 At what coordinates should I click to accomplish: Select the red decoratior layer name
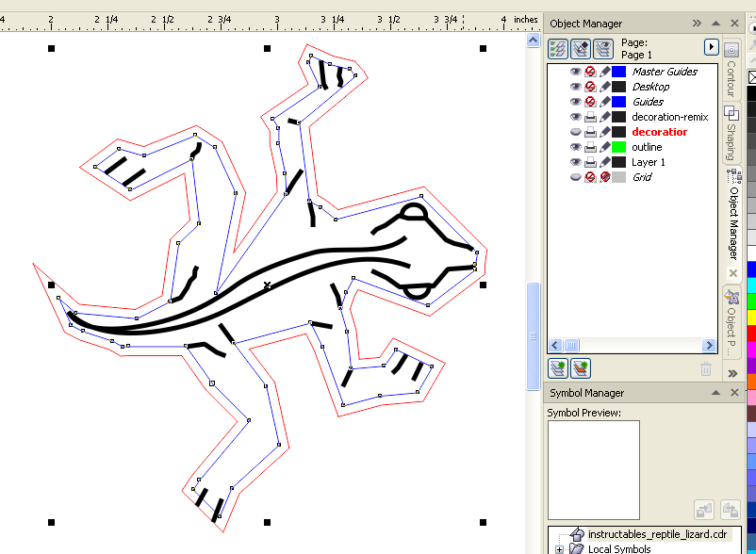pyautogui.click(x=659, y=132)
